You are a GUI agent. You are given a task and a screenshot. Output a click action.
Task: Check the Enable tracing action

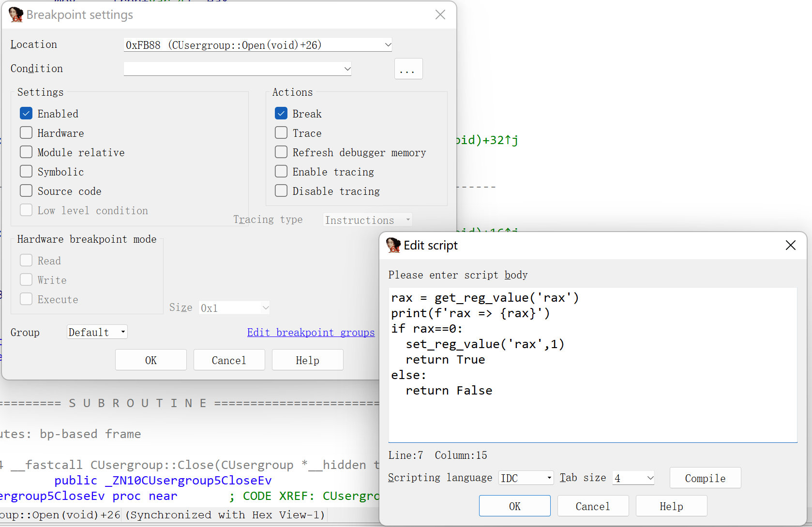[x=281, y=172]
